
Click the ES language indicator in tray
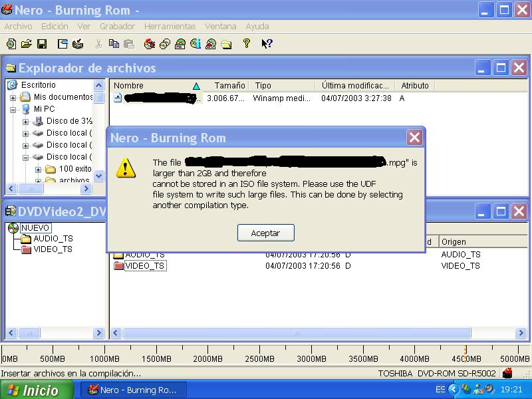440,390
